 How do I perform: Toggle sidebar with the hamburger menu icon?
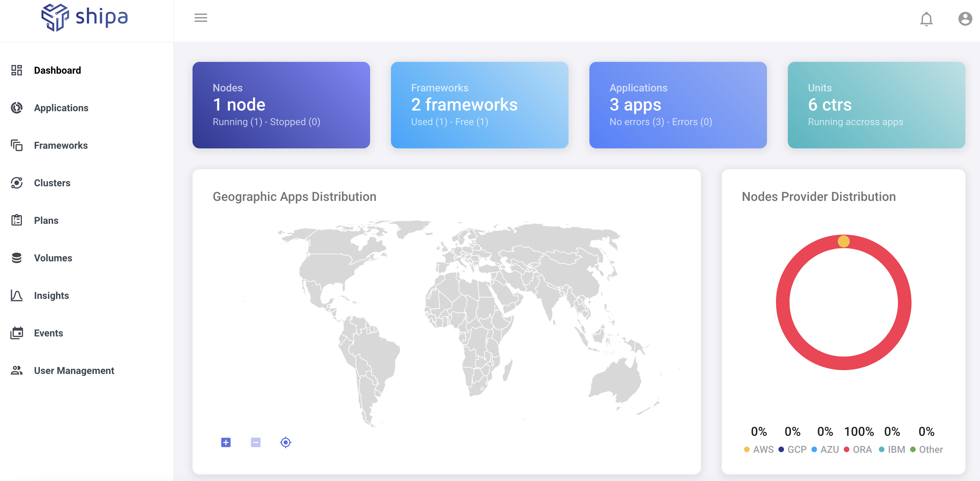pos(201,18)
